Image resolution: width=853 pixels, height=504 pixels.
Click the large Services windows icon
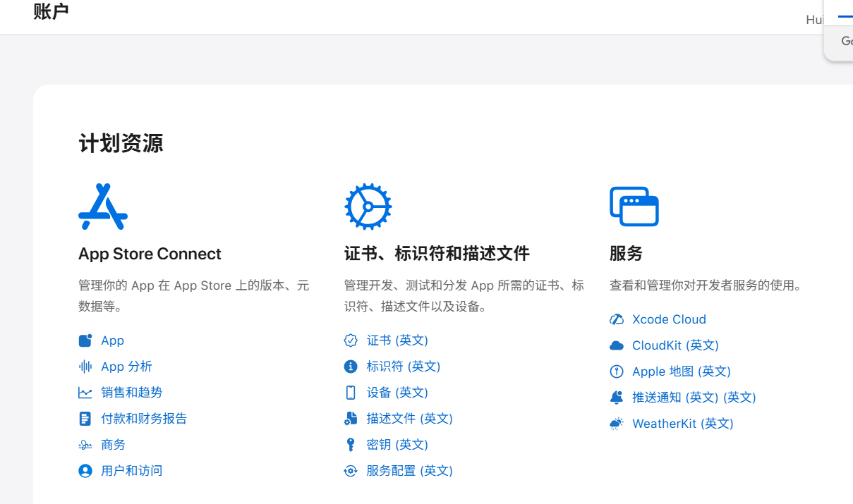[x=634, y=207]
